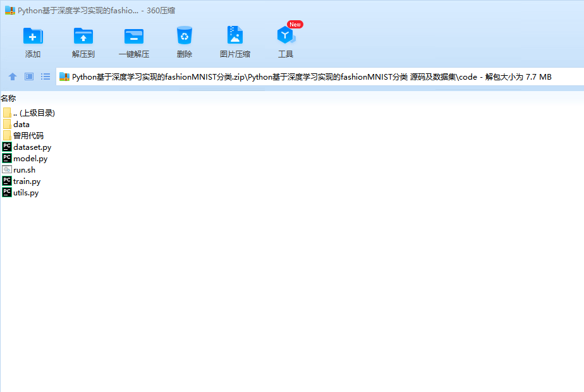The width and height of the screenshot is (584, 392).
Task: Select the data folder icon
Action: [7, 124]
